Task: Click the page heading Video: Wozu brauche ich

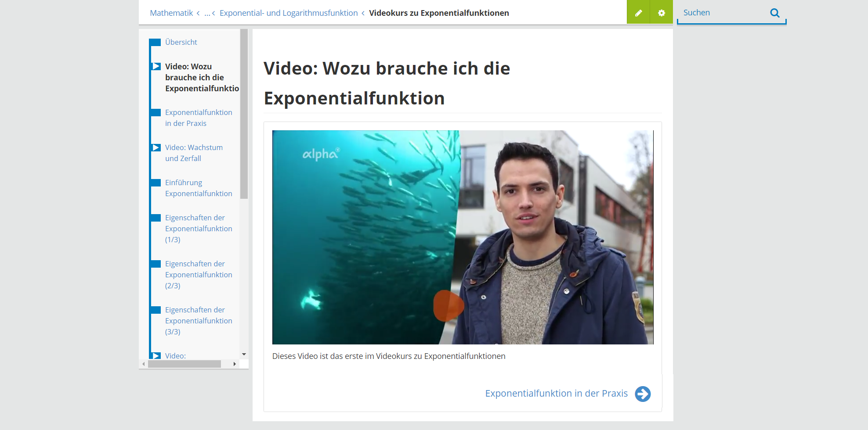Action: pos(387,83)
